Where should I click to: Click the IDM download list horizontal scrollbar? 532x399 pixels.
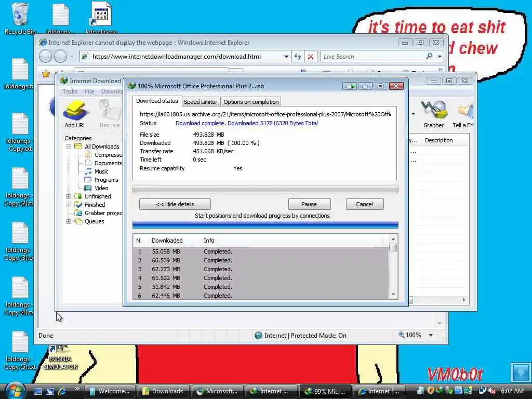[x=437, y=300]
